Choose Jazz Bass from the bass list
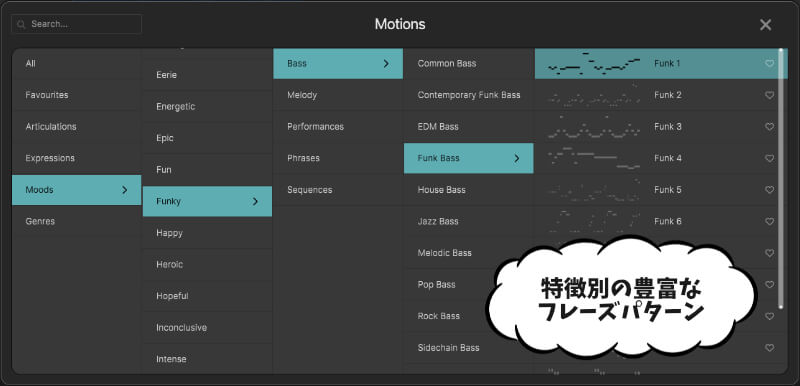Viewport: 800px width, 386px height. coord(468,221)
